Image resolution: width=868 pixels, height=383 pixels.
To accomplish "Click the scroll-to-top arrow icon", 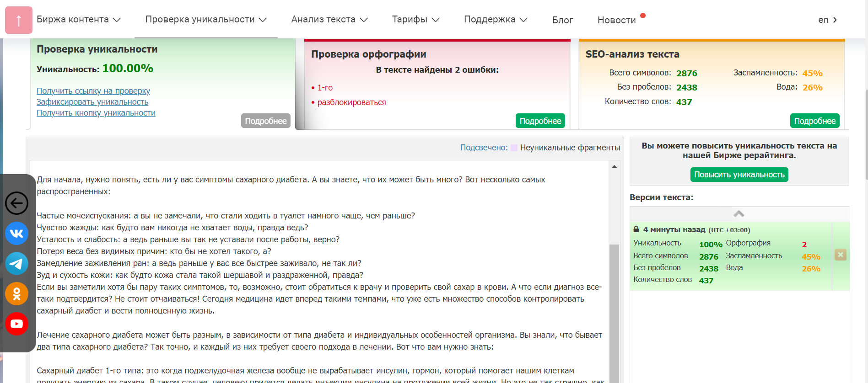I will coord(19,20).
